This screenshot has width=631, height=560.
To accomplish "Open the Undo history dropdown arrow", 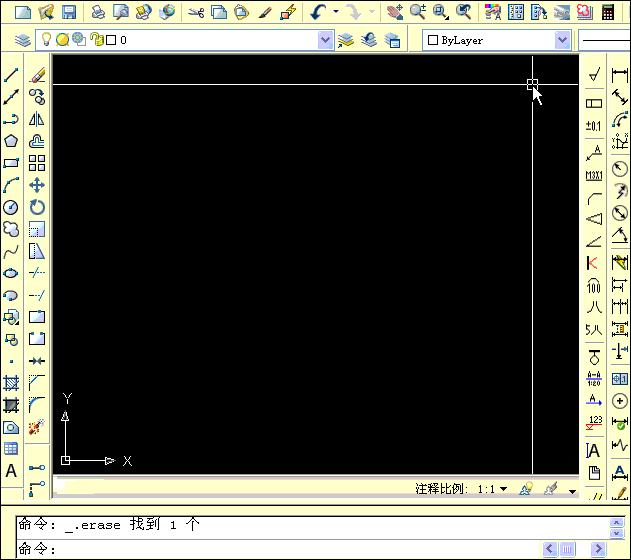I will 336,12.
